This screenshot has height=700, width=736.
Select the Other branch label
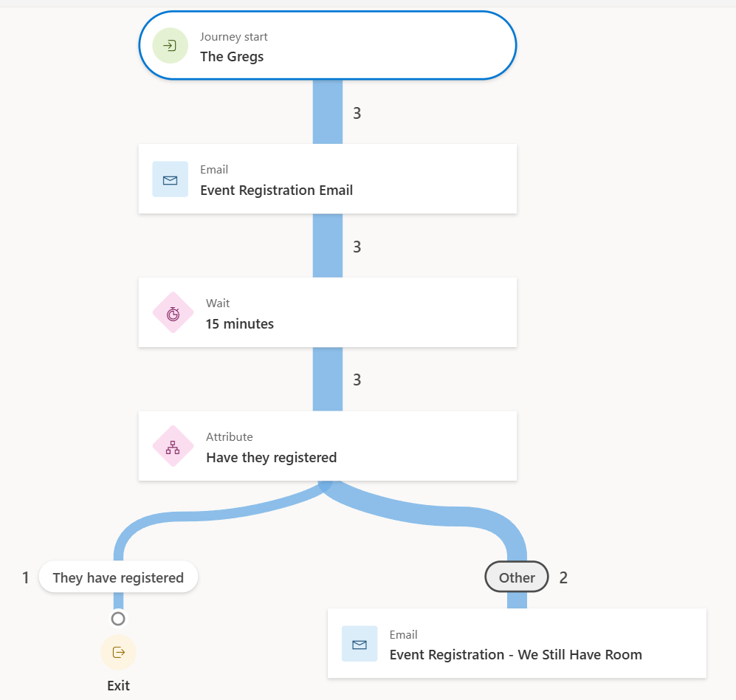(x=517, y=577)
